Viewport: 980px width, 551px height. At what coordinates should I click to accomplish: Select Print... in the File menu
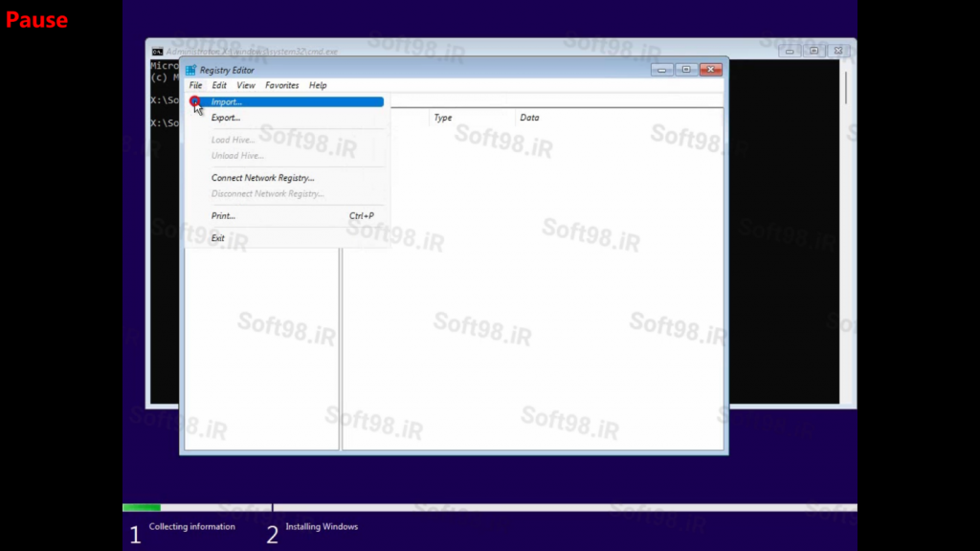click(x=286, y=216)
